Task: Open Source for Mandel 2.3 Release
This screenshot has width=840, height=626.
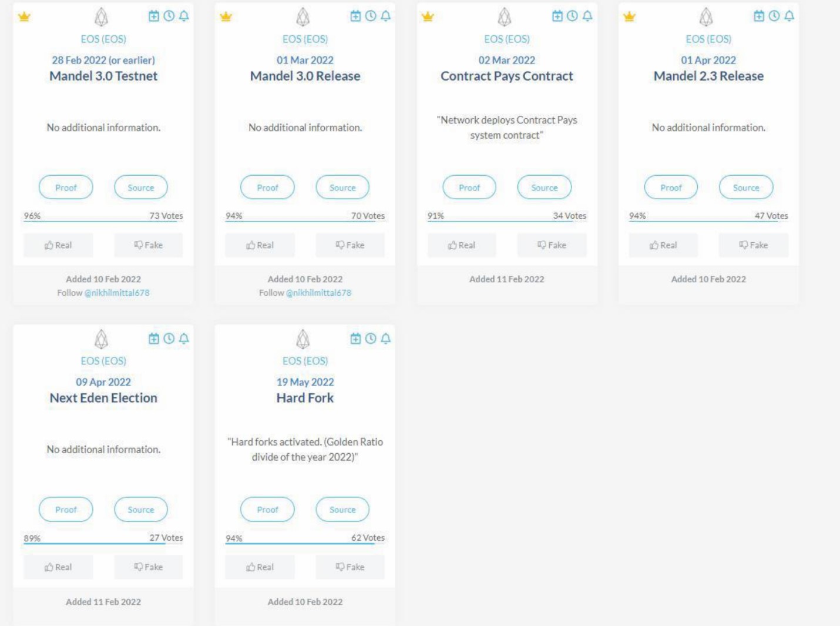Action: pos(746,188)
